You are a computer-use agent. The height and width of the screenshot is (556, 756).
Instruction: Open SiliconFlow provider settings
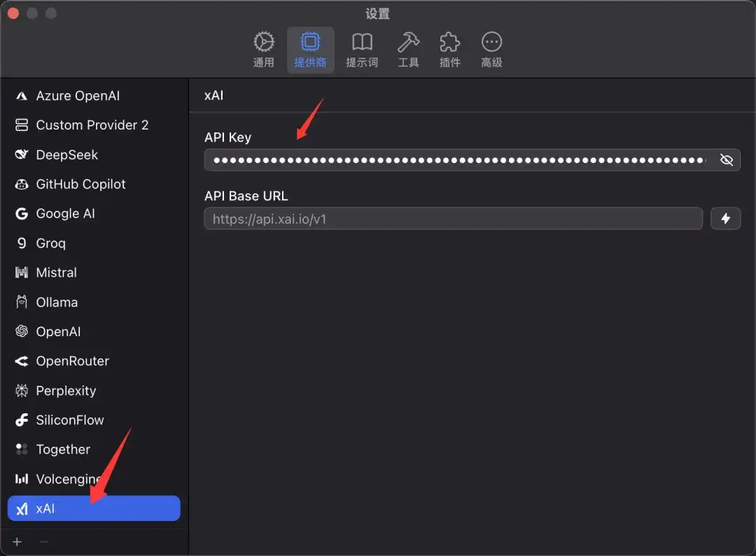(x=94, y=420)
